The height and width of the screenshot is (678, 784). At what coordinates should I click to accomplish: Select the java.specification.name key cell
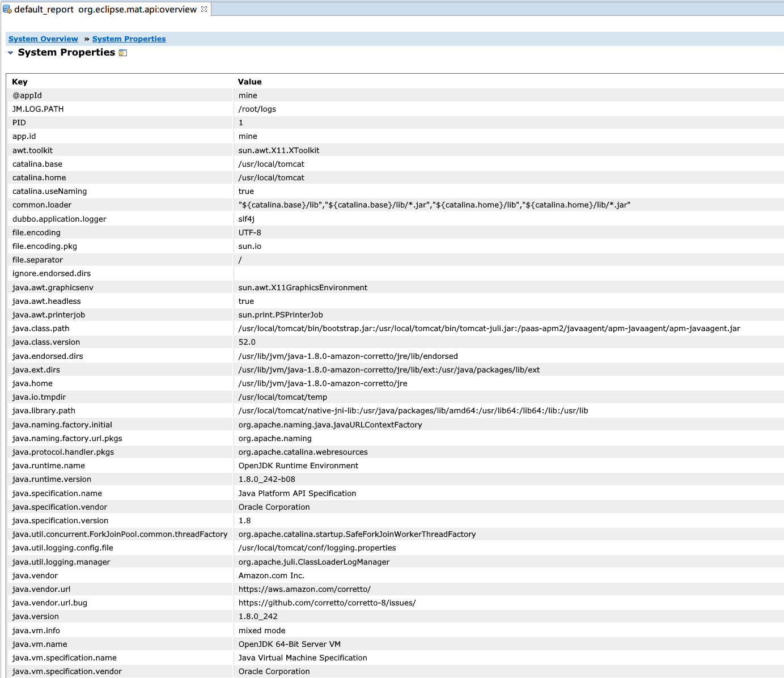(121, 493)
